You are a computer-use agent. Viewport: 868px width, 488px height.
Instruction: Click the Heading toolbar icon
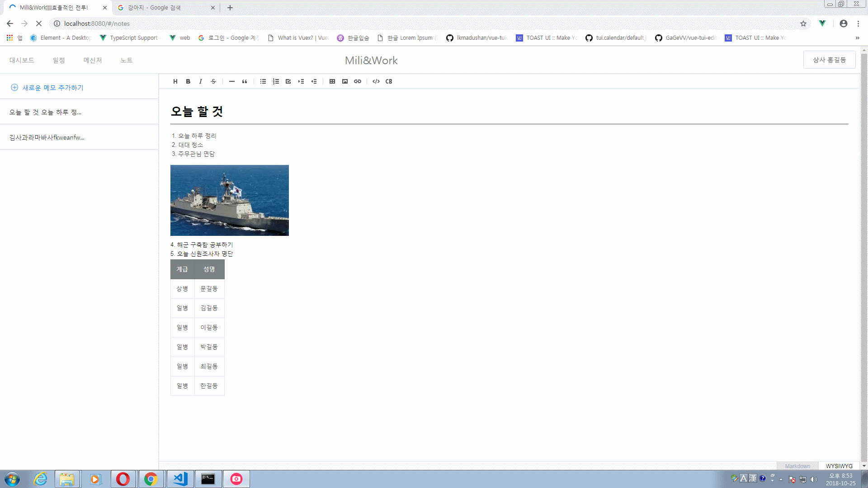pos(175,81)
